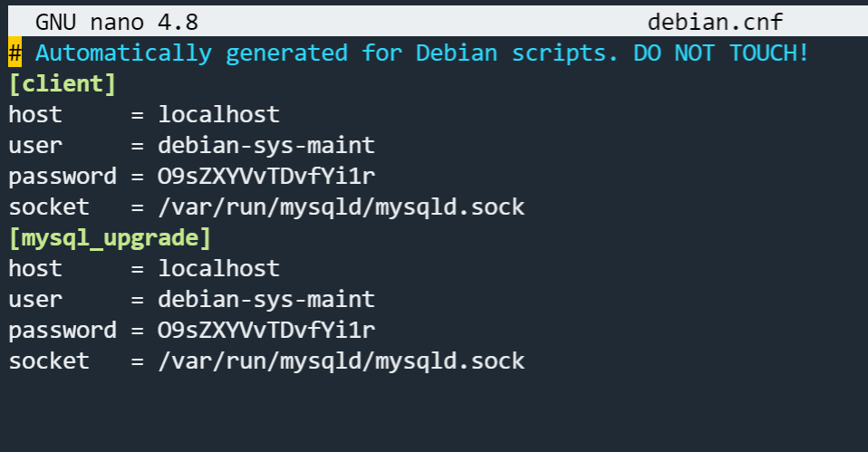The height and width of the screenshot is (452, 868).
Task: Place cursor on word Debian in comment
Action: (x=457, y=53)
